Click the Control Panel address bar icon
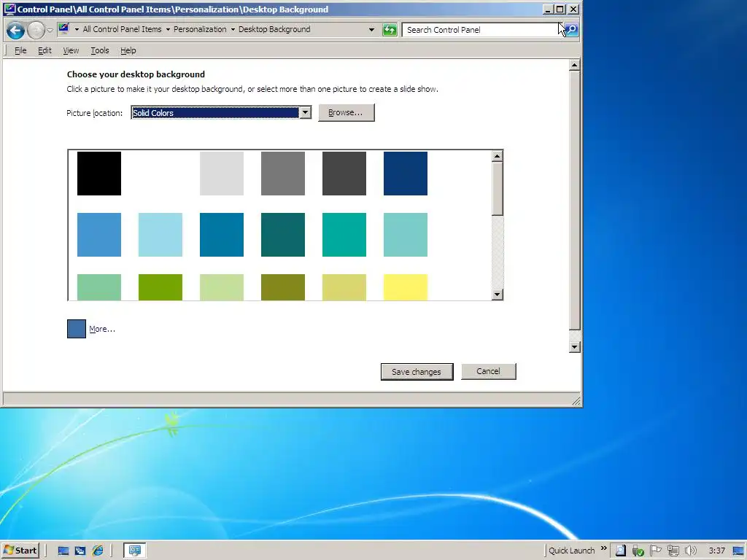 tap(64, 29)
